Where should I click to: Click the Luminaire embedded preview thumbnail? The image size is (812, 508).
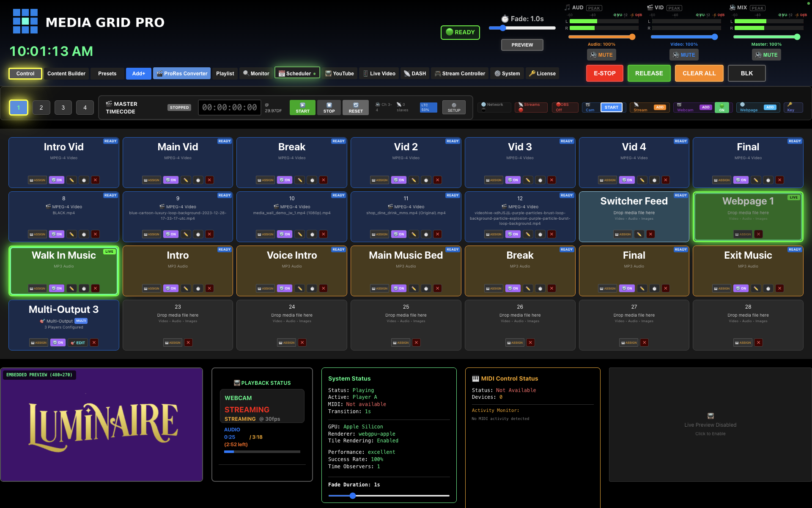point(101,425)
